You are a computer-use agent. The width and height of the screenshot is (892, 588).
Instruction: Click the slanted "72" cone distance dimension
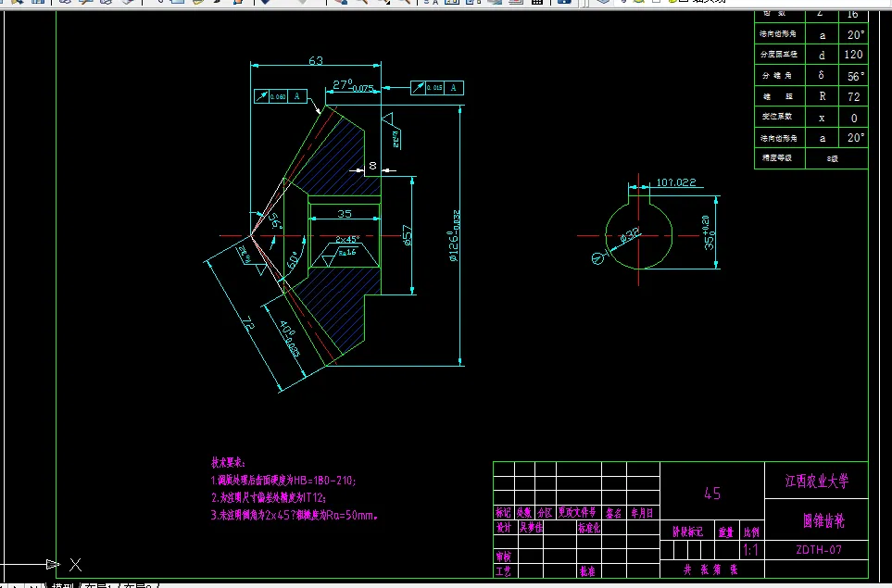pyautogui.click(x=247, y=323)
